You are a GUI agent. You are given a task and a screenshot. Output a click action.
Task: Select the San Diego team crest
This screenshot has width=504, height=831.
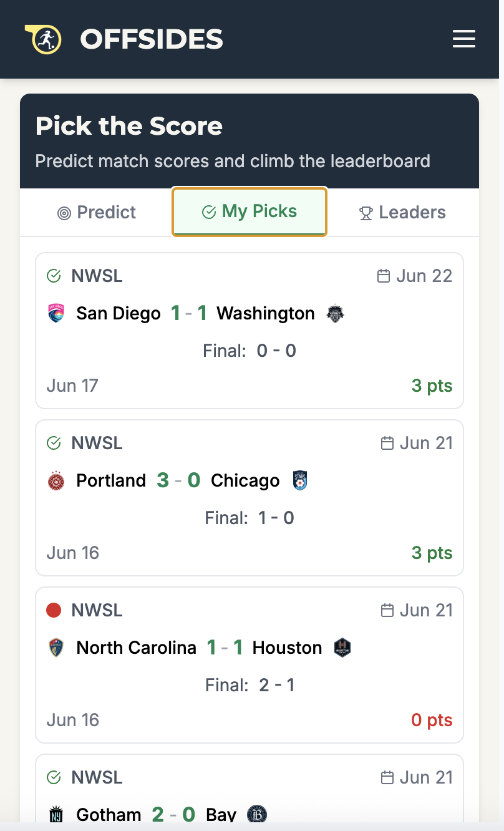tap(56, 313)
